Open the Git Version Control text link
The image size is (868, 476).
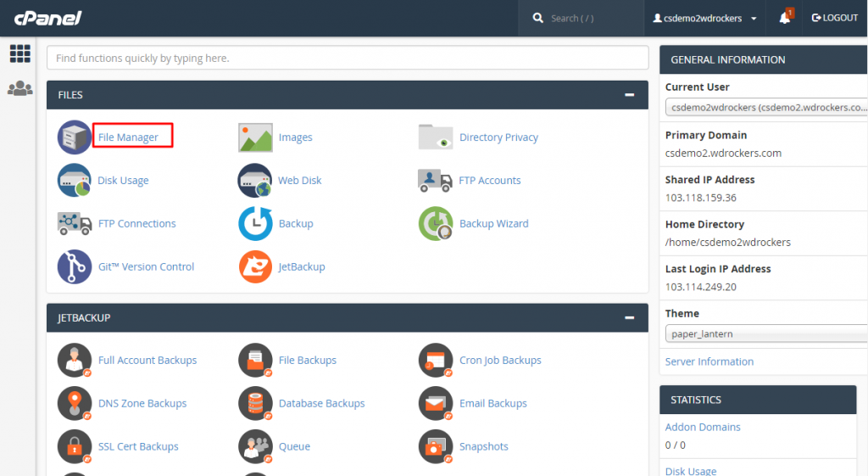click(x=146, y=266)
